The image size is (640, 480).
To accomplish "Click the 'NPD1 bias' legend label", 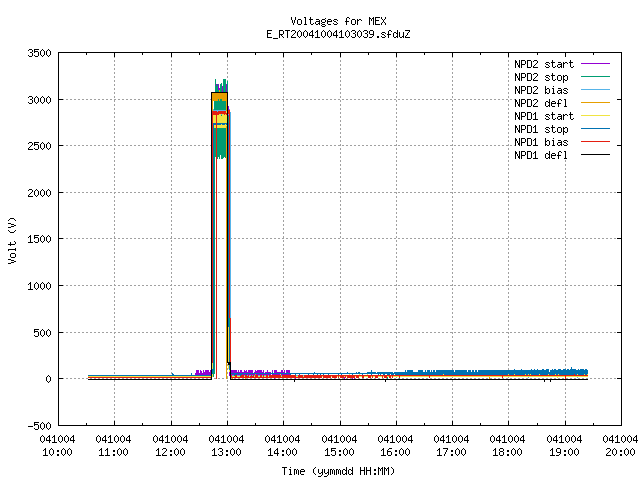I will click(x=541, y=142).
